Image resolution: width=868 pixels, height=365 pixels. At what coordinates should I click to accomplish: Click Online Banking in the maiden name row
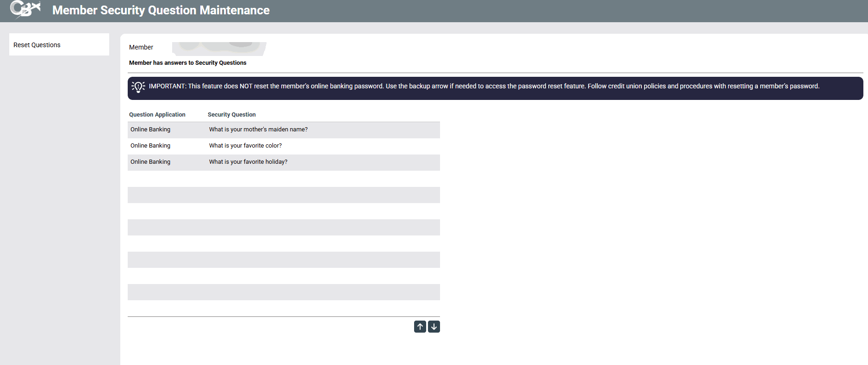click(x=150, y=130)
